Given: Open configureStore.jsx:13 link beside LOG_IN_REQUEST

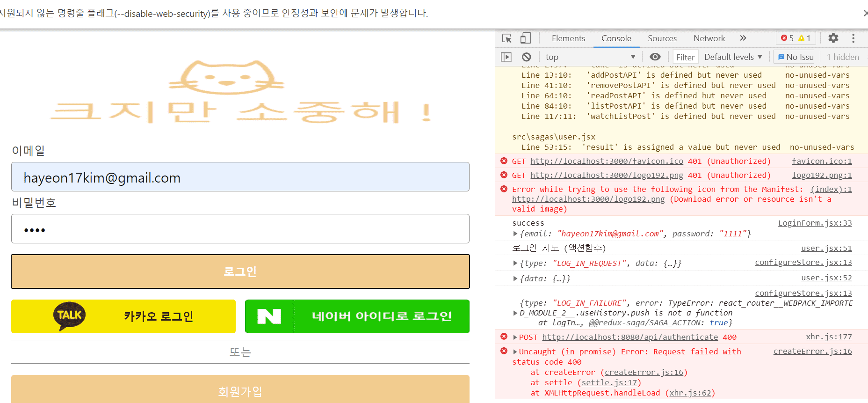Looking at the screenshot, I should pyautogui.click(x=803, y=262).
